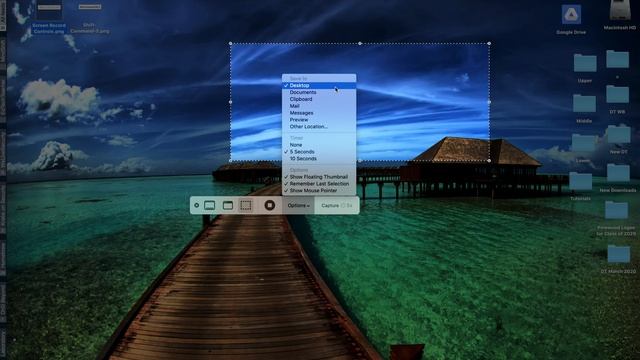Click top-left corner handle of selection
Viewport: 640px width, 360px height.
point(231,43)
